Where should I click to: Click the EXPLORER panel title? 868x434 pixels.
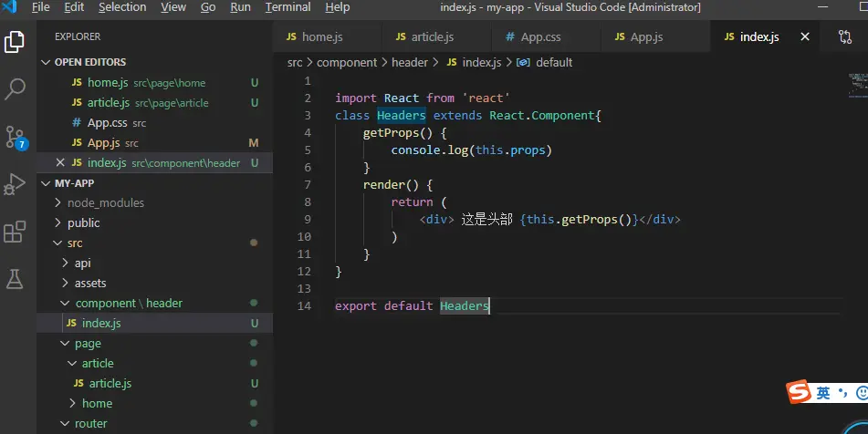click(x=78, y=36)
